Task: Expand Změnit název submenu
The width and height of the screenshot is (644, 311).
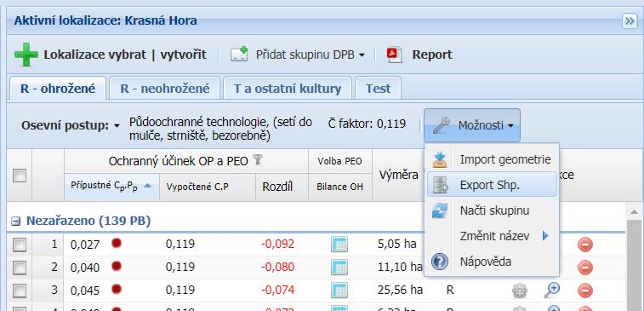Action: [492, 236]
